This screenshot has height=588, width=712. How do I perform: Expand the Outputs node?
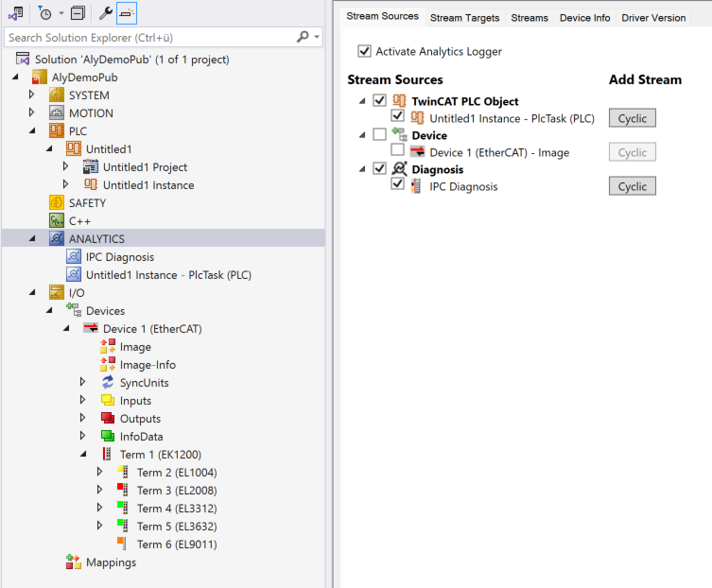[x=82, y=417]
